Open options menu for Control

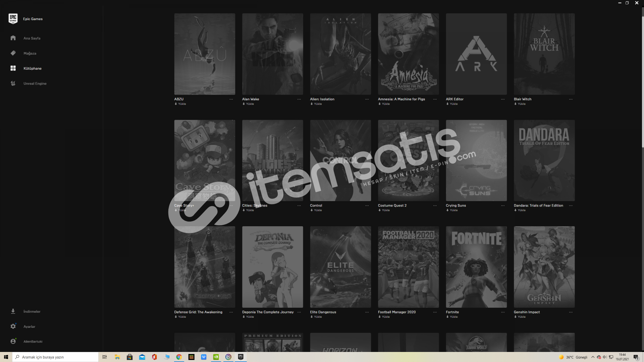tap(367, 205)
